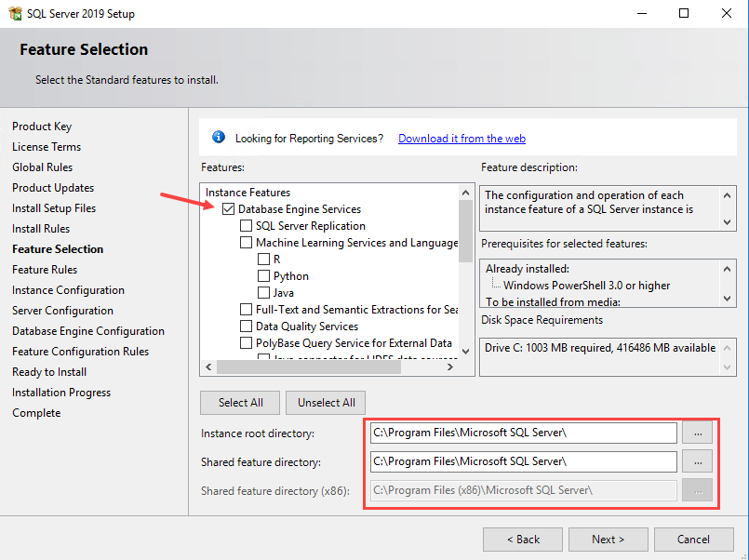Screen dimensions: 749x560
Task: Click the Prerequisites box scroll up arrow
Action: coord(727,269)
